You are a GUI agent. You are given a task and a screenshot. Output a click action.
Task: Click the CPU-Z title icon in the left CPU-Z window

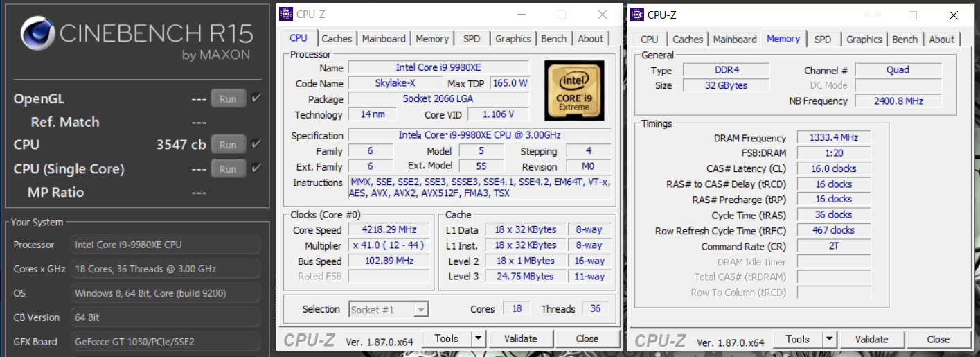tap(287, 14)
